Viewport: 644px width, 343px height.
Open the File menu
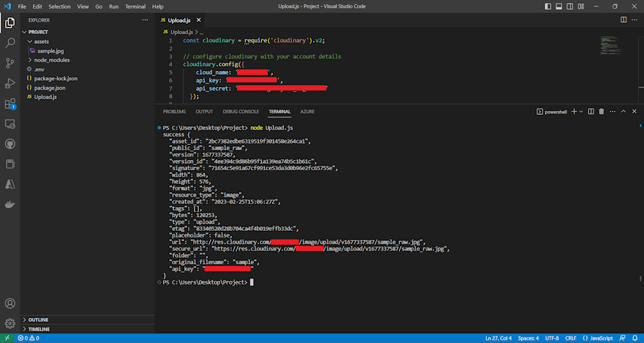[22, 6]
